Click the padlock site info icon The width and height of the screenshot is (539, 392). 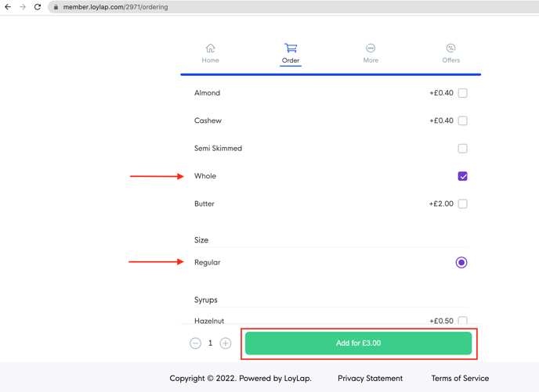coord(56,7)
